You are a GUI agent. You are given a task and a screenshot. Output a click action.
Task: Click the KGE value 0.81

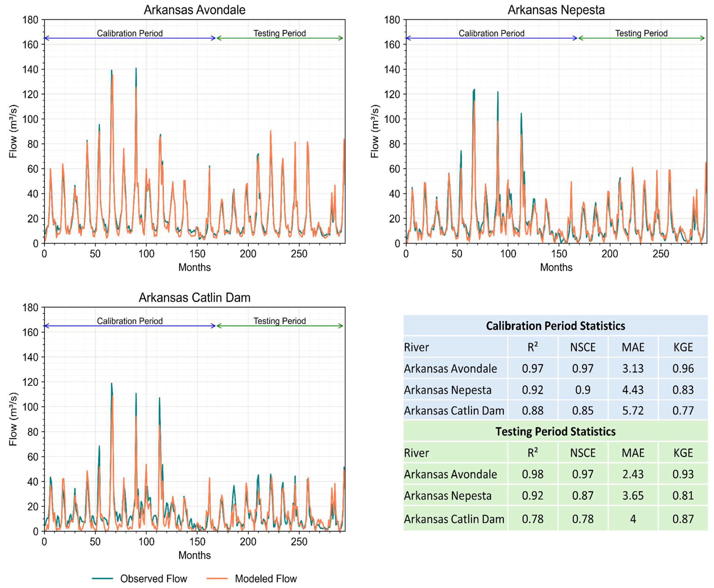click(x=683, y=495)
